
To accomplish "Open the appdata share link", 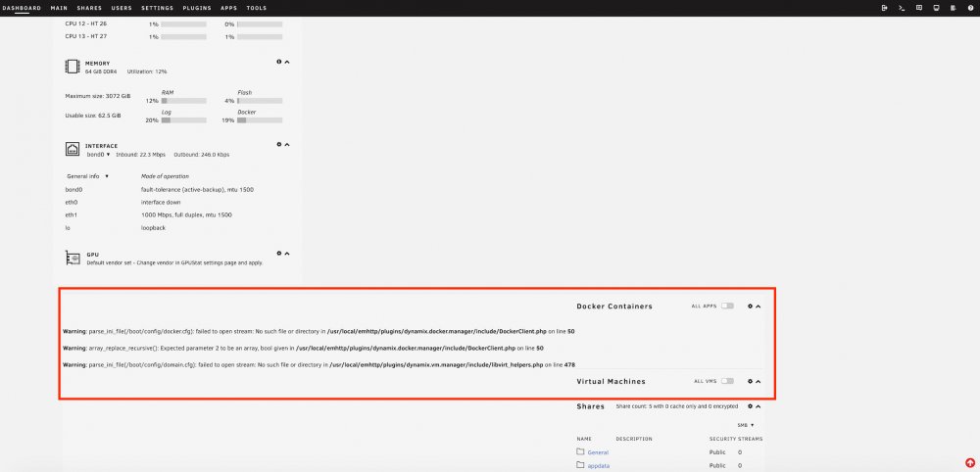I will tap(599, 466).
